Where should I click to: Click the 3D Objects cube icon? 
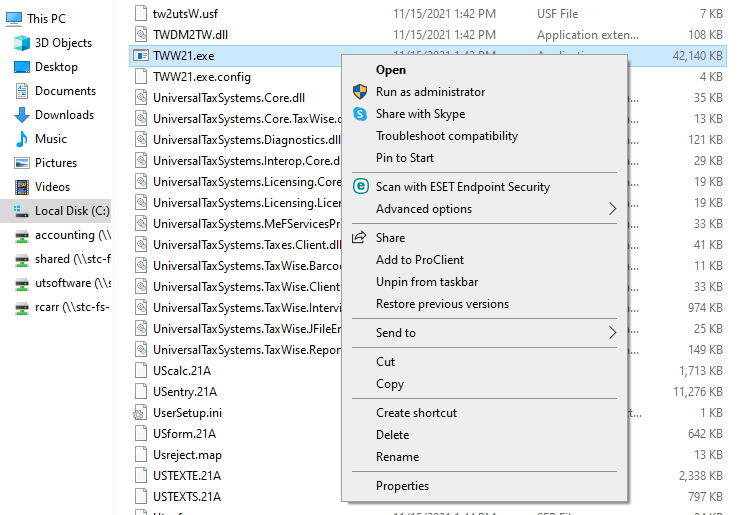point(22,43)
